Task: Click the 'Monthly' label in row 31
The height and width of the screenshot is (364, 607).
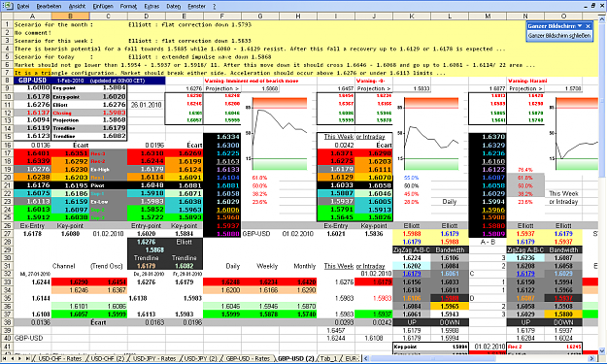Action: point(305,266)
